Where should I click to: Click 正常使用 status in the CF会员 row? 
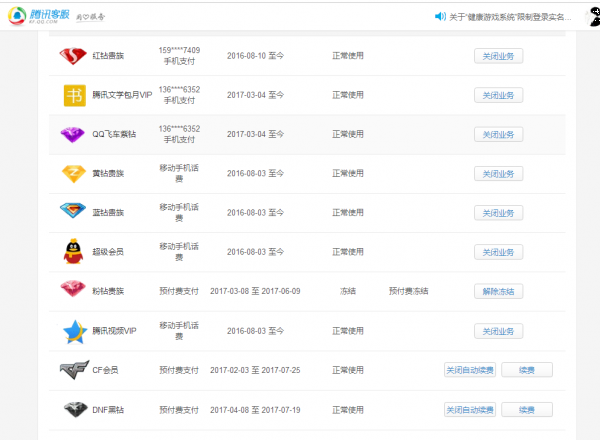[348, 370]
